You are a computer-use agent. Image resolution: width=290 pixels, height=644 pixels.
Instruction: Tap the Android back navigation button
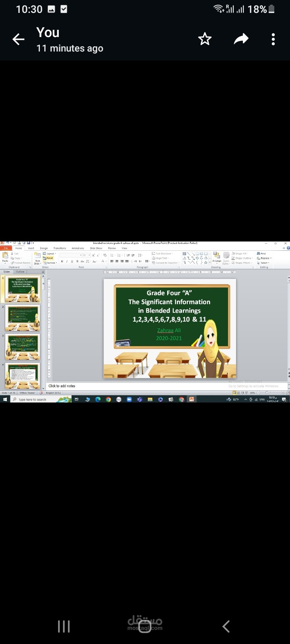226,626
